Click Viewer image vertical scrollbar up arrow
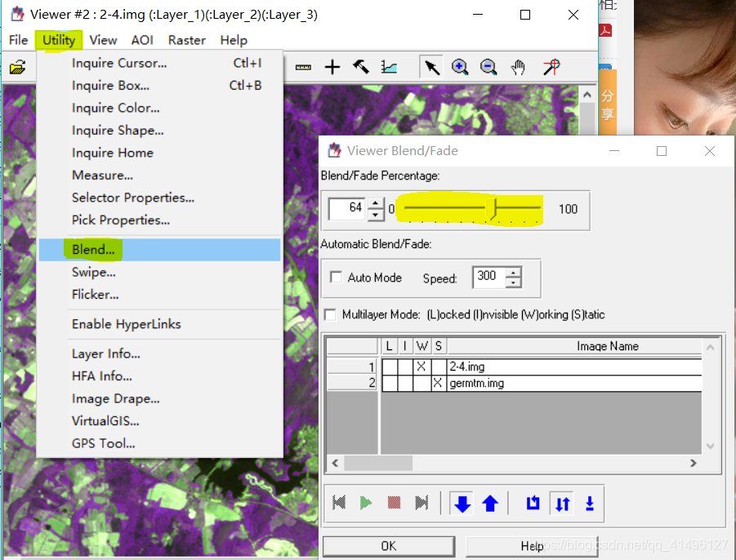736x560 pixels. click(x=587, y=96)
